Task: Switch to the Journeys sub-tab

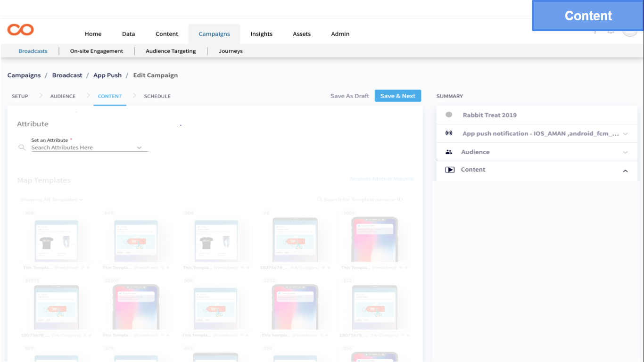Action: pos(231,51)
